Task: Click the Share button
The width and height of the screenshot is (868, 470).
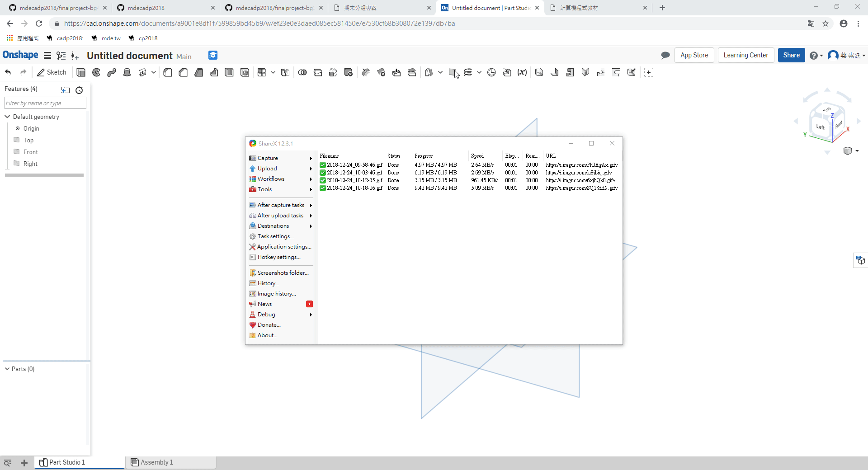Action: (x=791, y=55)
